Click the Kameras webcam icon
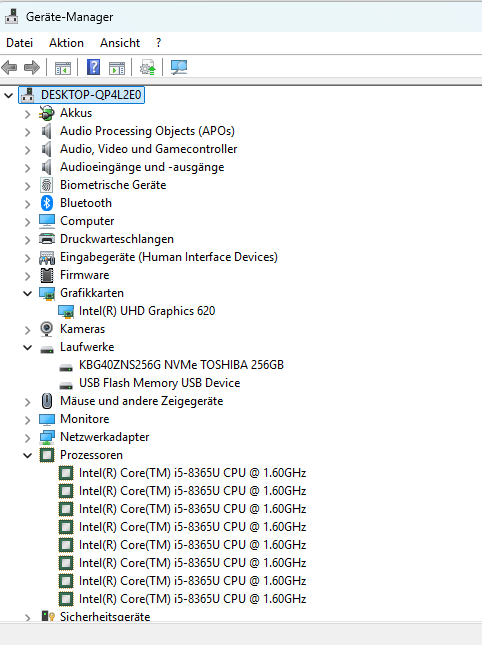482x645 pixels. (46, 329)
